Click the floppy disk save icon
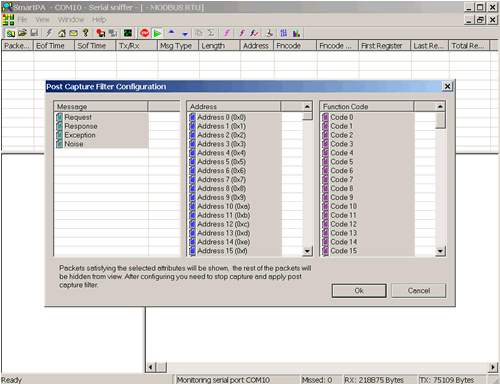 click(x=34, y=33)
